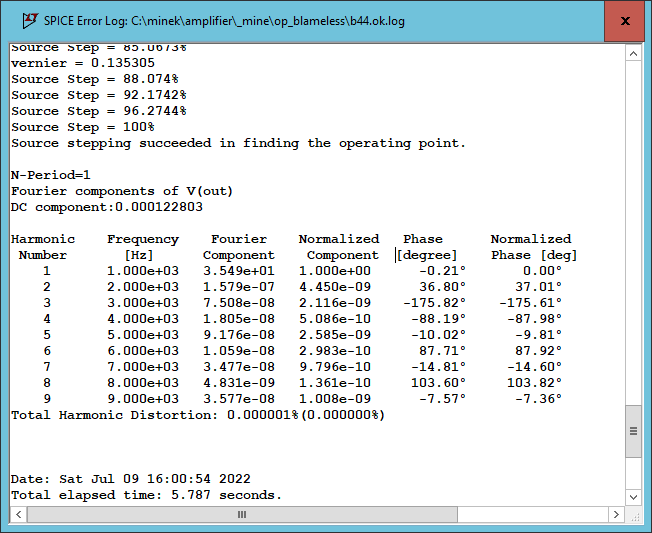Click normalized phase 103.82°
The image size is (652, 533).
tap(534, 383)
